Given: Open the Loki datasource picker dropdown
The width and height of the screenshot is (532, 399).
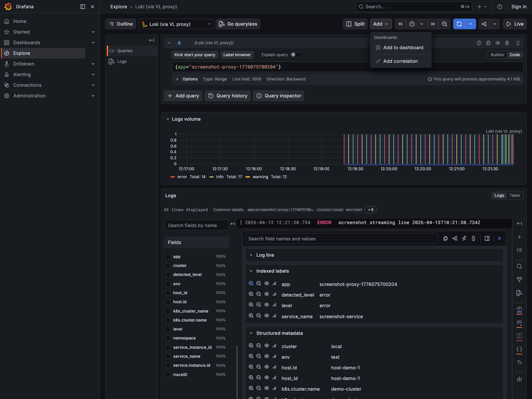Looking at the screenshot, I should click(x=176, y=24).
